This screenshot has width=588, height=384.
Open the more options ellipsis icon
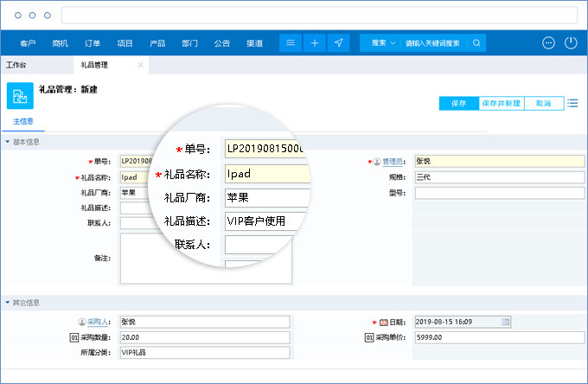pos(548,42)
